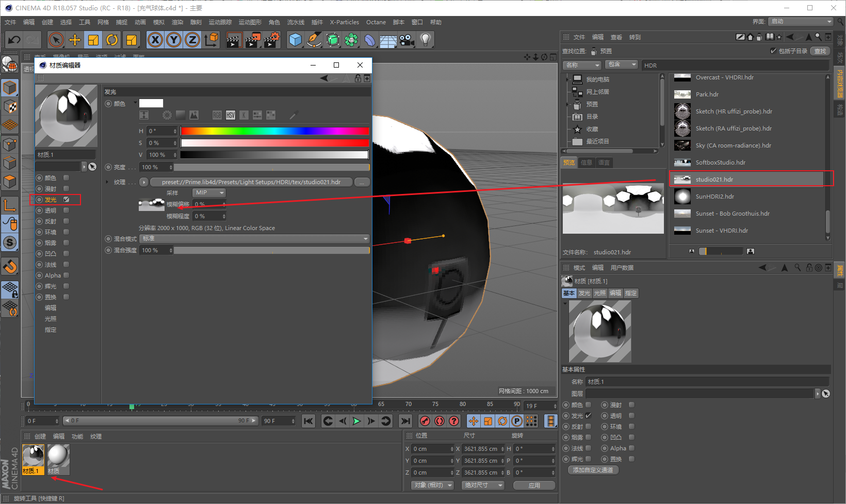846x504 pixels.
Task: Enable Alpha channel checkbox in material editor
Action: (x=66, y=275)
